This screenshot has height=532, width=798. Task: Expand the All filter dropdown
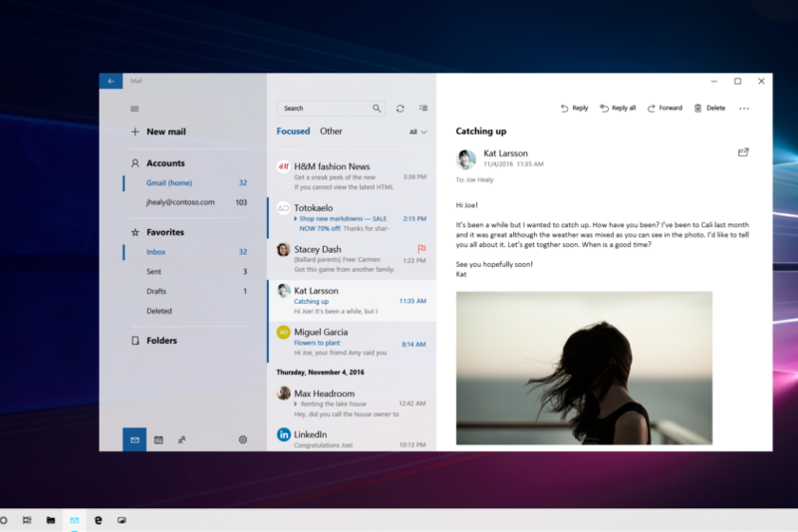[418, 132]
